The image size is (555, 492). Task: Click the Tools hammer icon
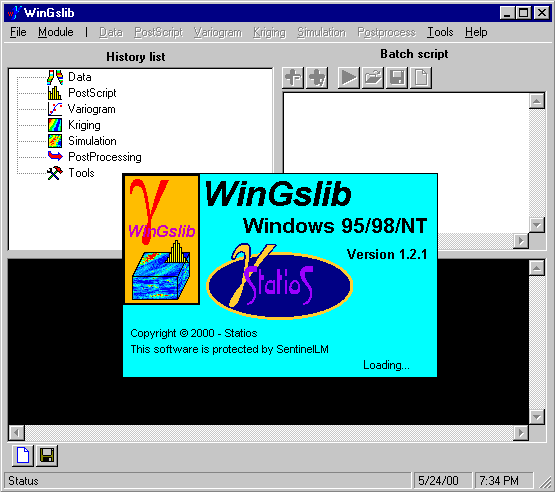[x=55, y=173]
